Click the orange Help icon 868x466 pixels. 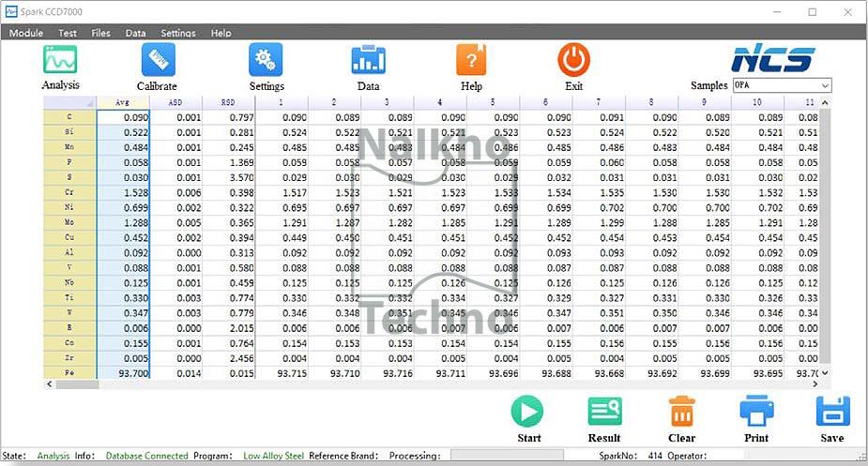[x=471, y=60]
